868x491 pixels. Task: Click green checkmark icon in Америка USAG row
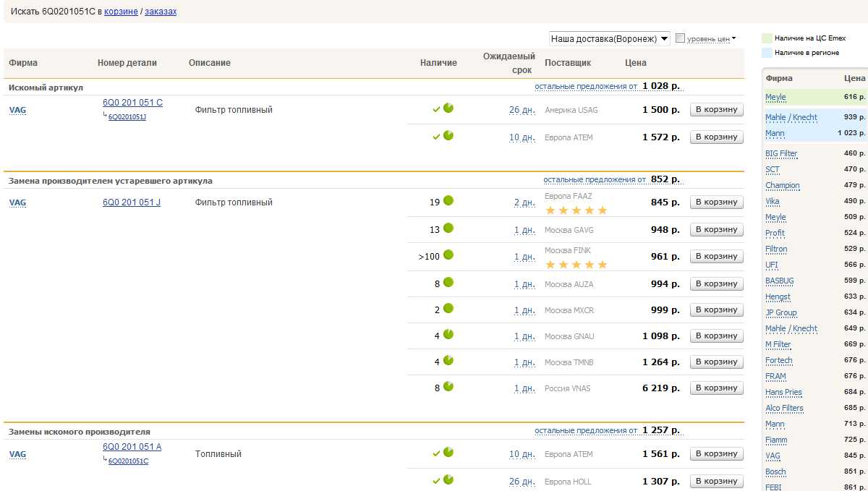436,109
